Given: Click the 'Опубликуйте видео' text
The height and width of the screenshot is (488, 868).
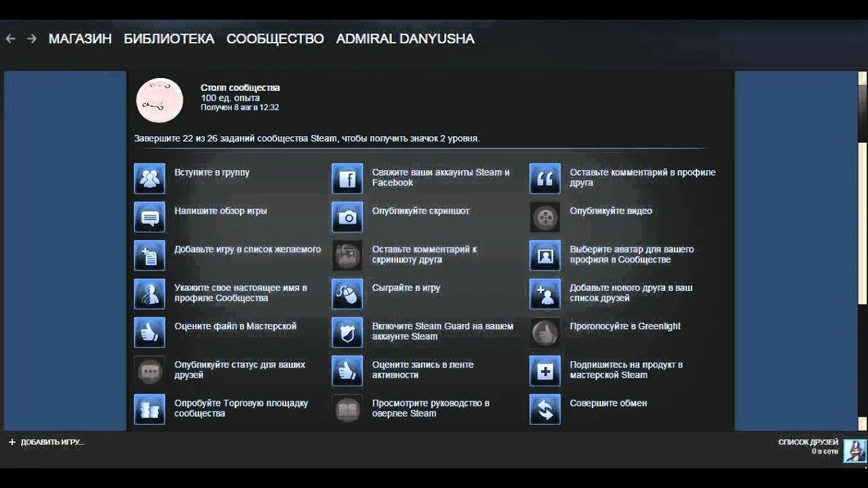Looking at the screenshot, I should pyautogui.click(x=611, y=211).
